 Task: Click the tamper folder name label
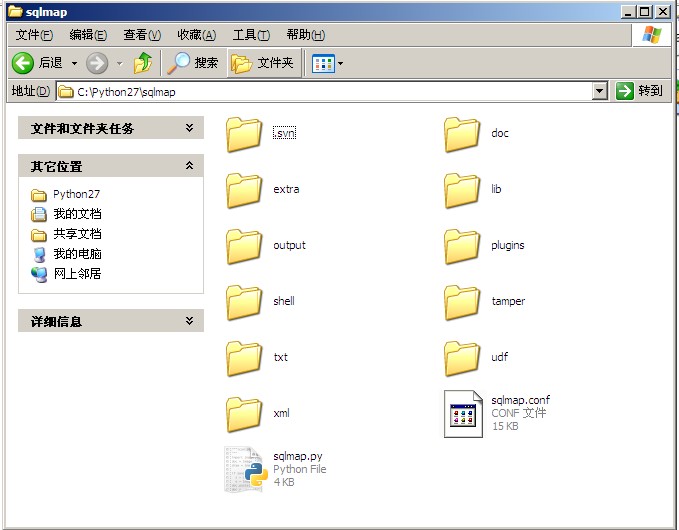tap(508, 301)
